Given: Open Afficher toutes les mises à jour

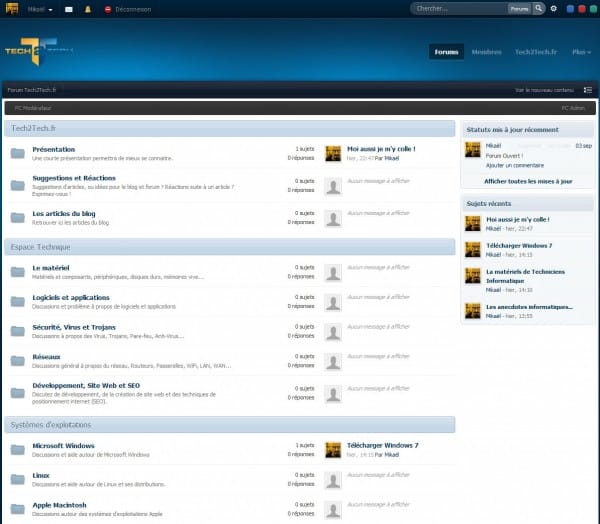Looking at the screenshot, I should 528,181.
